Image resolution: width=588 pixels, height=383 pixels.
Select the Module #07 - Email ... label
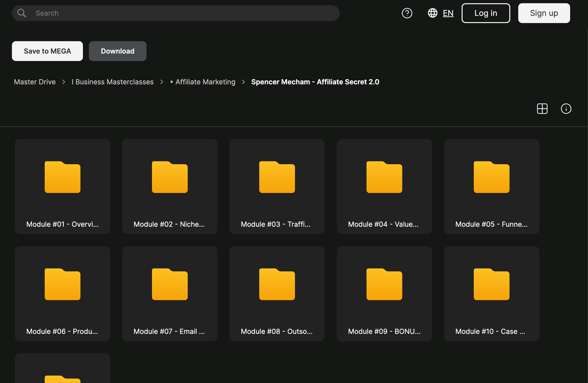(x=169, y=331)
